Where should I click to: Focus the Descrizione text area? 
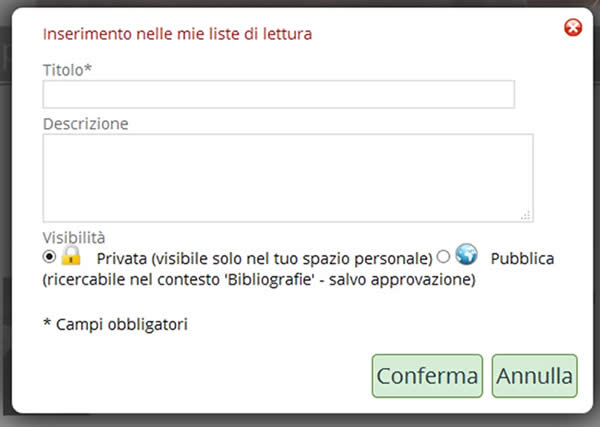coord(287,178)
